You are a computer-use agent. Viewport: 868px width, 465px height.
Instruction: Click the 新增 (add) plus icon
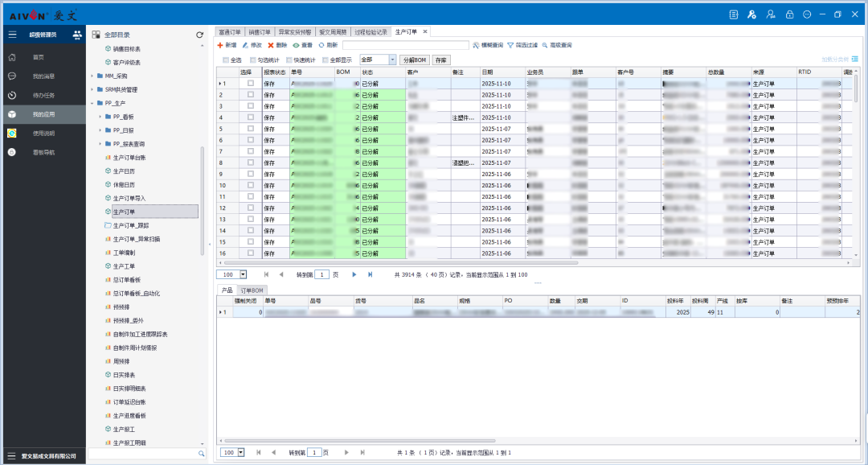click(x=219, y=45)
